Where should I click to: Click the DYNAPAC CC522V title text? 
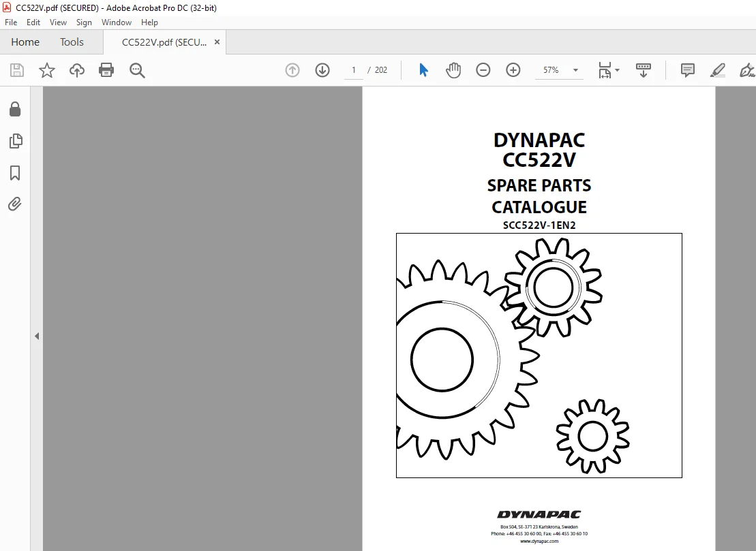coord(539,150)
